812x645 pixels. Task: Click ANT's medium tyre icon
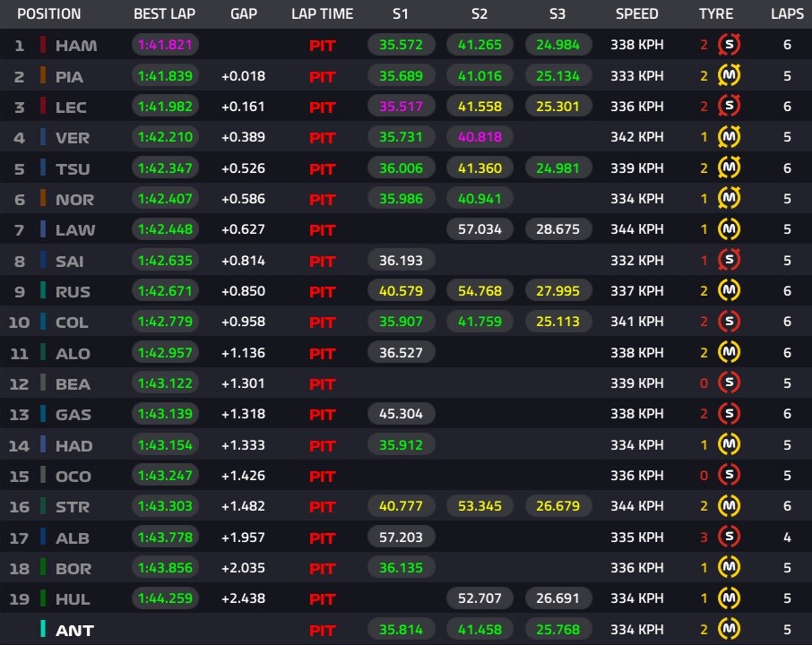point(729,630)
